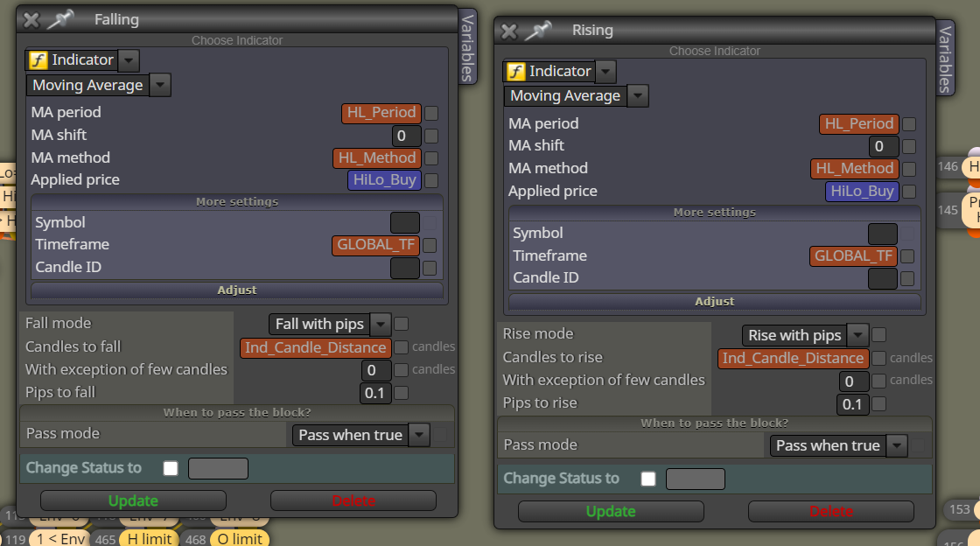Open Moving Average dropdown in Rising panel

point(638,95)
